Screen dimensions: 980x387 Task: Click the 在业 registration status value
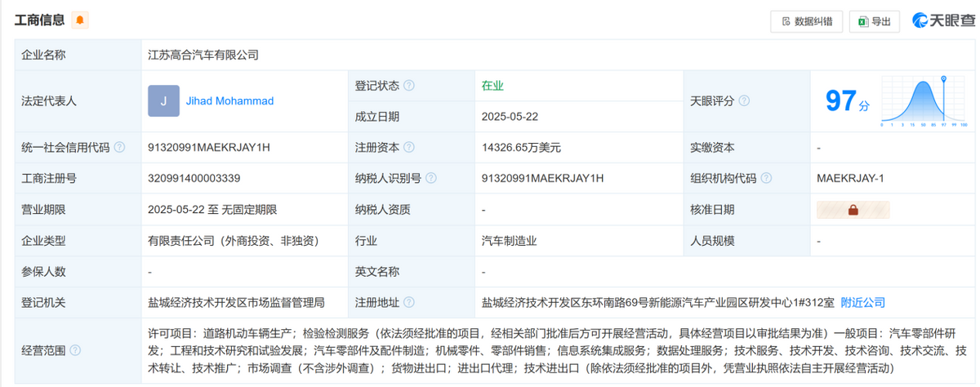coord(493,86)
